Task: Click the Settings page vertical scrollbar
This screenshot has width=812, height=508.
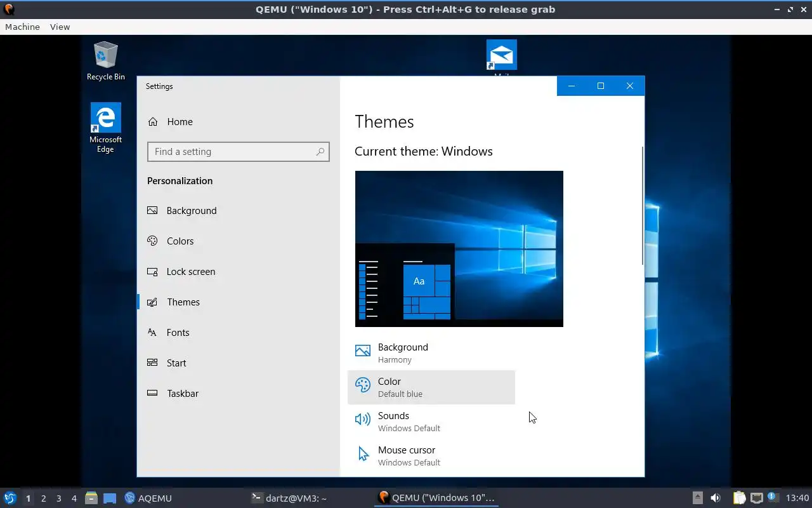Action: click(x=643, y=206)
